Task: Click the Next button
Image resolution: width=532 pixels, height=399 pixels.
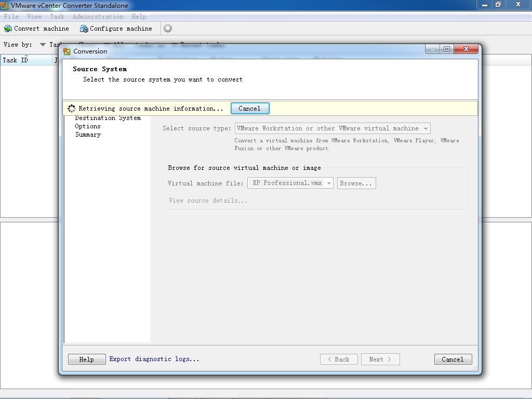Action: [x=380, y=360]
